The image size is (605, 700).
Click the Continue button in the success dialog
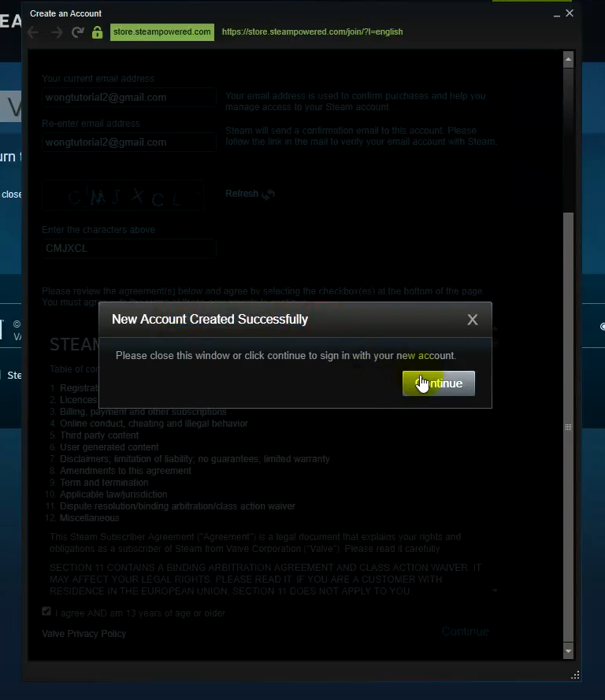(x=439, y=383)
